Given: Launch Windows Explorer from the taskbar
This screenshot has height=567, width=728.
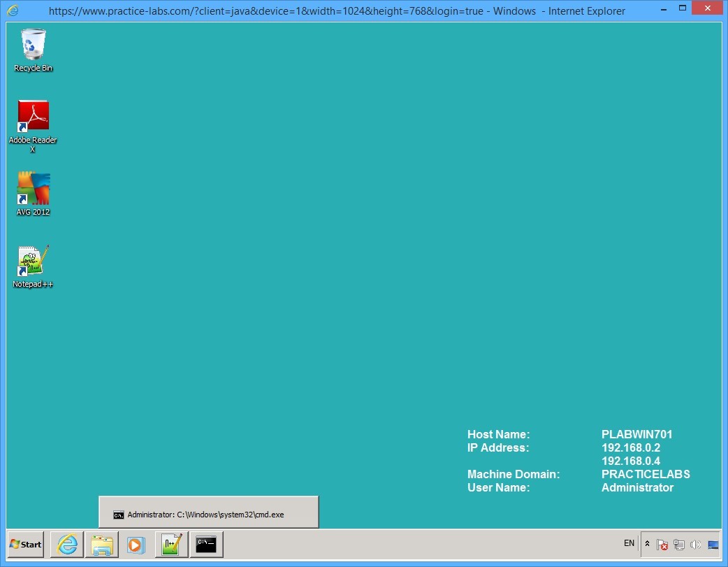Looking at the screenshot, I should click(x=102, y=544).
